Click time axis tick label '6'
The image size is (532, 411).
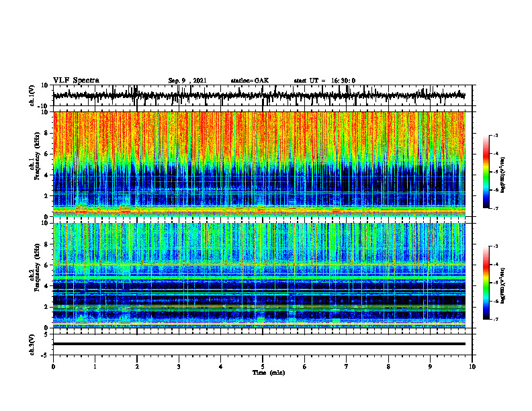pyautogui.click(x=305, y=367)
